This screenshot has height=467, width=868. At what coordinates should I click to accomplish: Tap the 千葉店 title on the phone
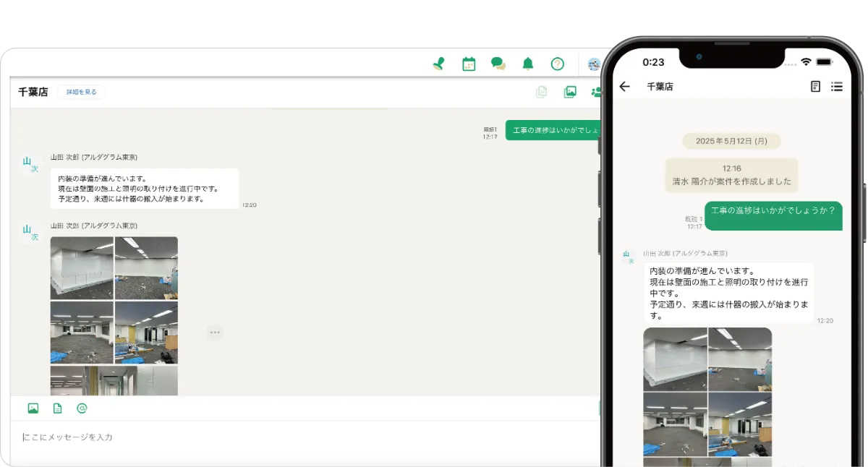(660, 86)
